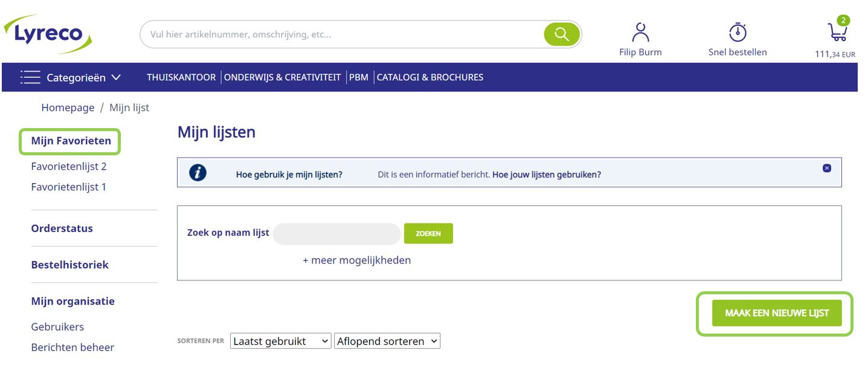
Task: Dismiss the informational message banner
Action: click(x=827, y=168)
